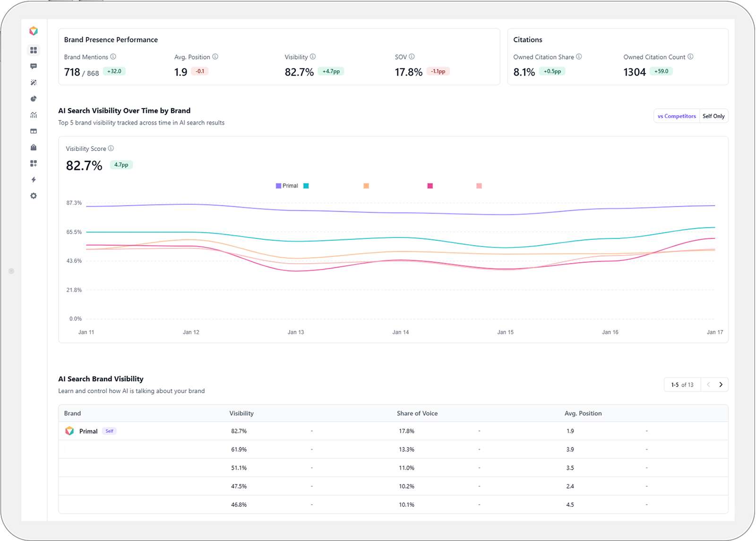Viewport: 756px width, 541px height.
Task: Click the +32.0 Brand Mentions change badge
Action: [114, 71]
